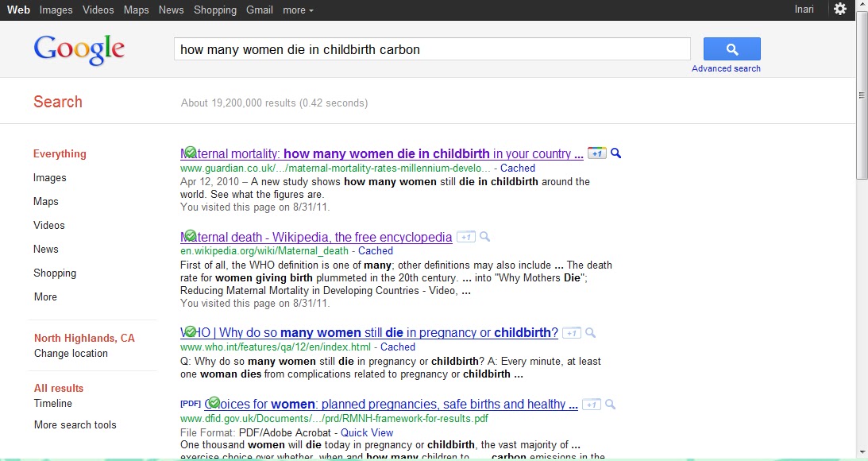The width and height of the screenshot is (868, 461).
Task: Open Advanced search link
Action: [726, 68]
